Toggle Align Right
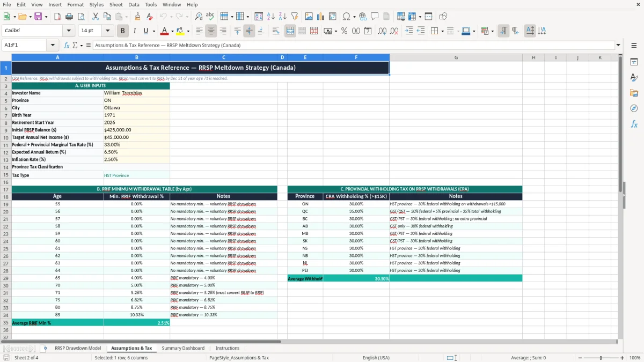The width and height of the screenshot is (644, 362). 223,31
